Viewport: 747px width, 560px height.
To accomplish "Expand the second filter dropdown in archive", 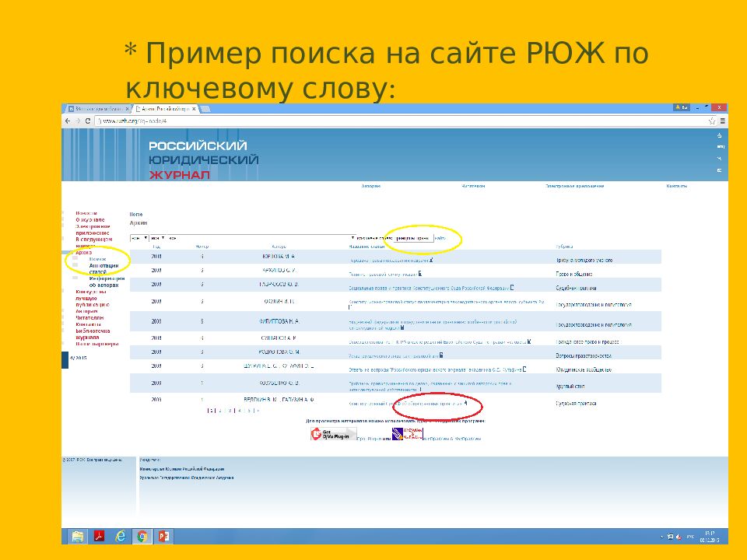I will click(156, 237).
